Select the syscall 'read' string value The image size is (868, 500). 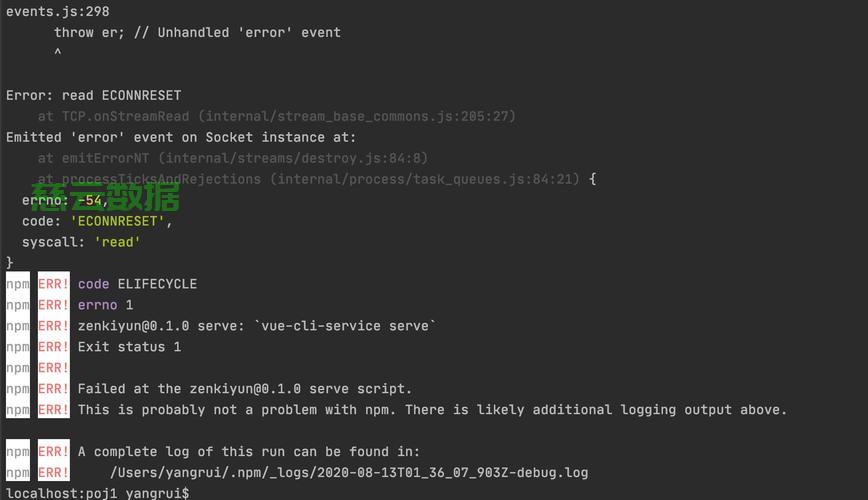click(x=117, y=242)
